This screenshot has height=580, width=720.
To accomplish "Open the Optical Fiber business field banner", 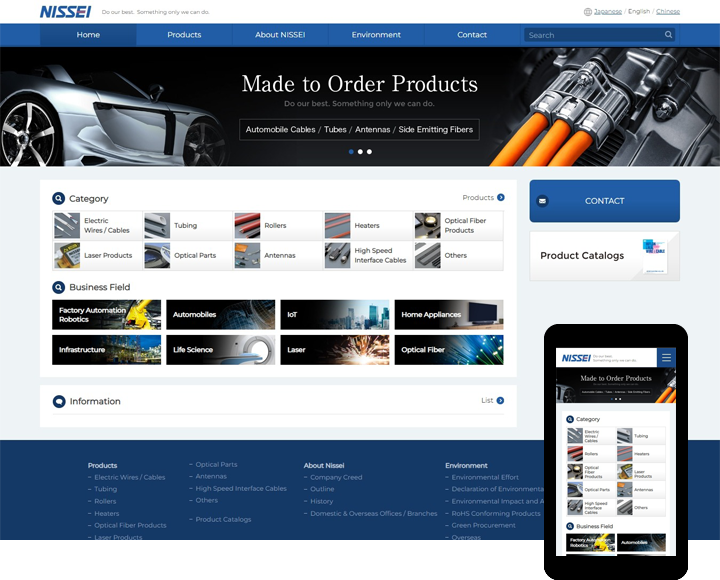I will pos(449,350).
